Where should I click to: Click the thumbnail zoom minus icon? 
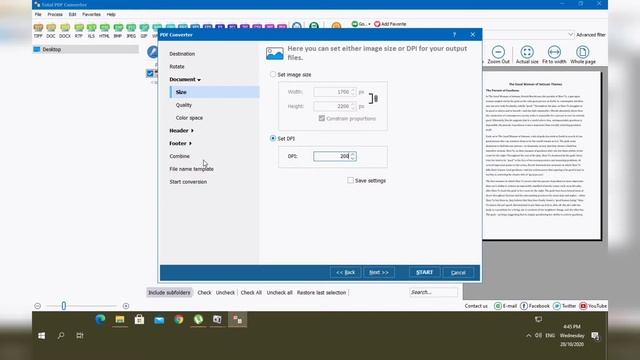tap(38, 306)
